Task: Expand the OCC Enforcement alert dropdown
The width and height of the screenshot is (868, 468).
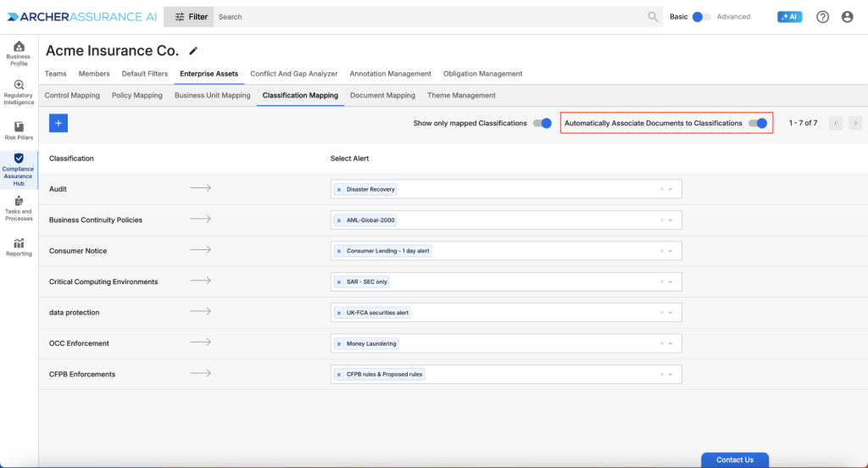Action: (x=670, y=344)
